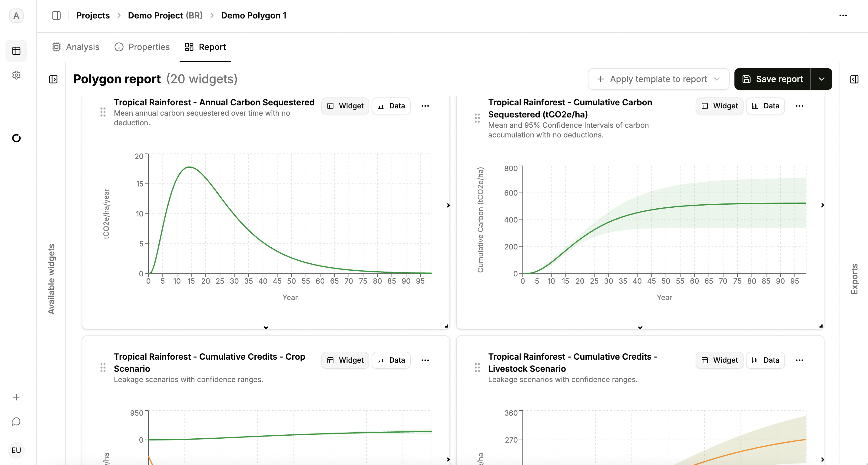Expand the Available widgets panel
This screenshot has height=465, width=868.
point(53,79)
